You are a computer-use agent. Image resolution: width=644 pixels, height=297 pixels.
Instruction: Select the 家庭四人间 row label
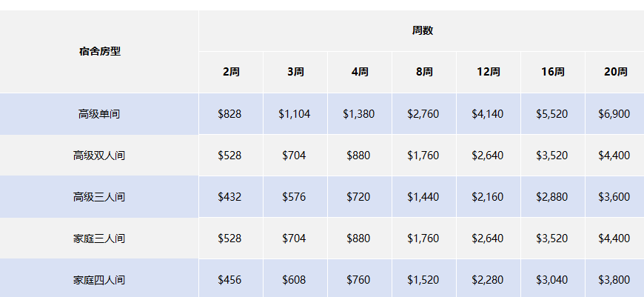click(99, 280)
